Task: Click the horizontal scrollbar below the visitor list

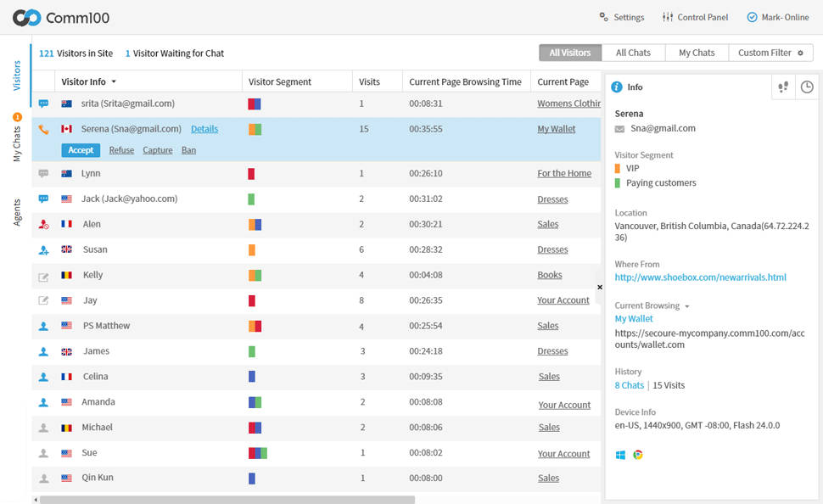Action: (x=227, y=500)
